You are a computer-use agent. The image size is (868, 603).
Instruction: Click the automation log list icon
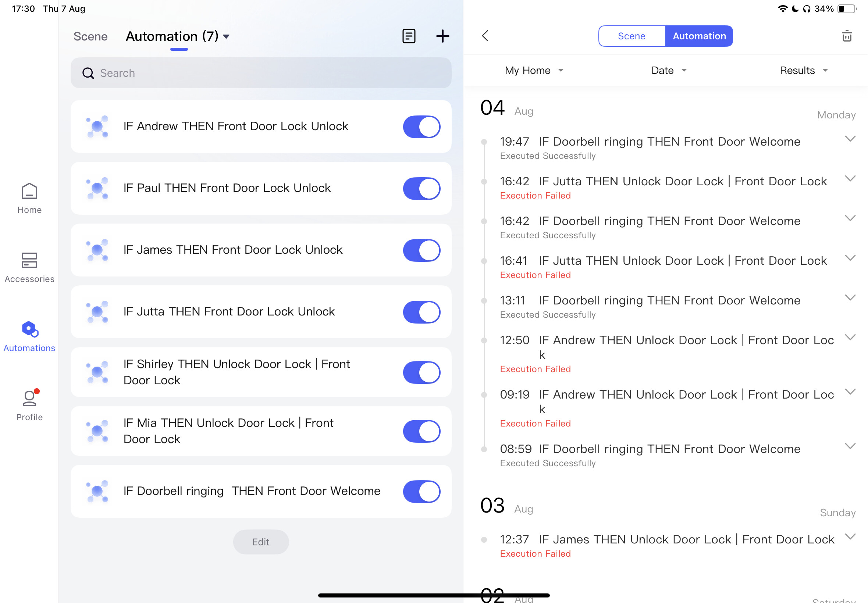coord(409,36)
